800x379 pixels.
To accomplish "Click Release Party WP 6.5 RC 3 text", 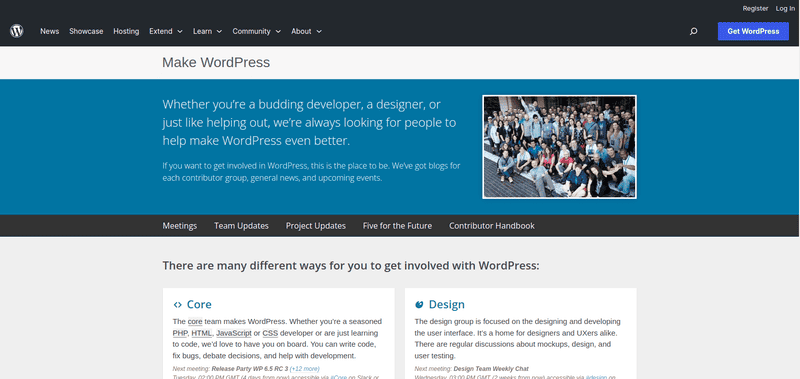I will (250, 369).
